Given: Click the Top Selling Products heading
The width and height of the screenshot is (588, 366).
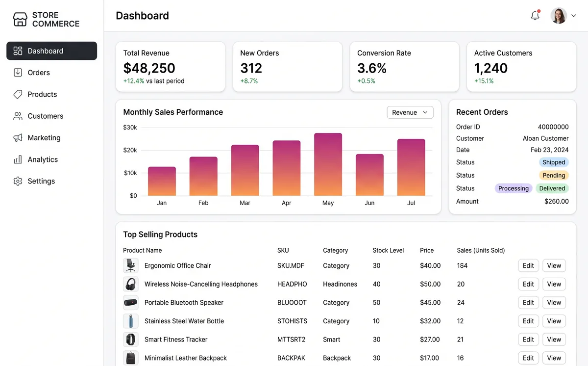Looking at the screenshot, I should pyautogui.click(x=160, y=235).
